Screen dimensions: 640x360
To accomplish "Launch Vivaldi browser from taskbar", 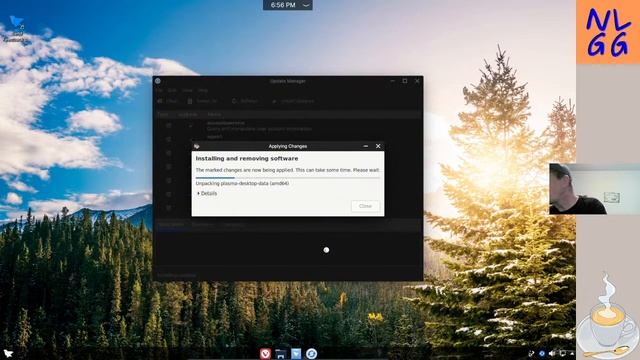I will [265, 353].
